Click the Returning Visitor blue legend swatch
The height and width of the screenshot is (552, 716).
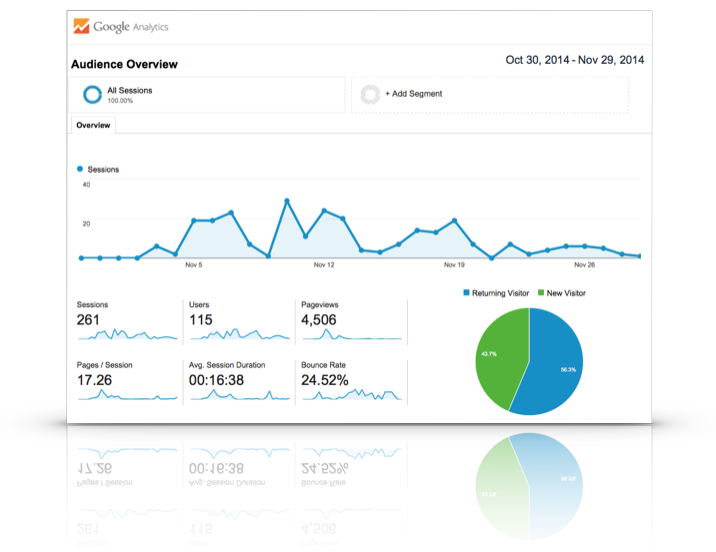coord(466,293)
